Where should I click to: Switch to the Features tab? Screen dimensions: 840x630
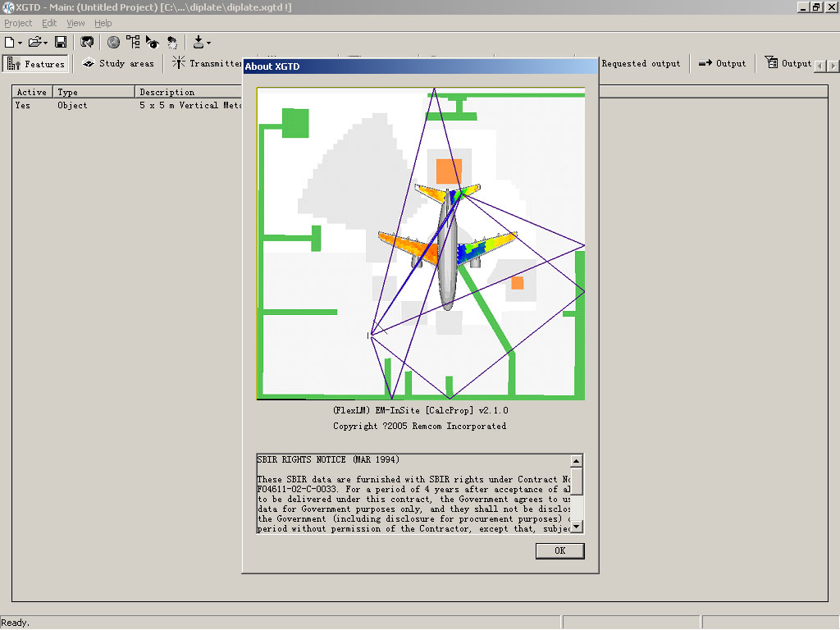click(x=36, y=64)
